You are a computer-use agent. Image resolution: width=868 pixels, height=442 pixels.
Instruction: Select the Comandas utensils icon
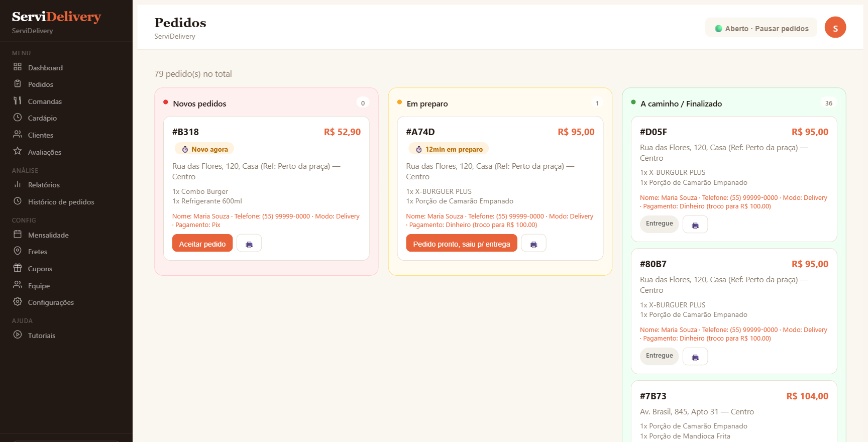coord(18,100)
